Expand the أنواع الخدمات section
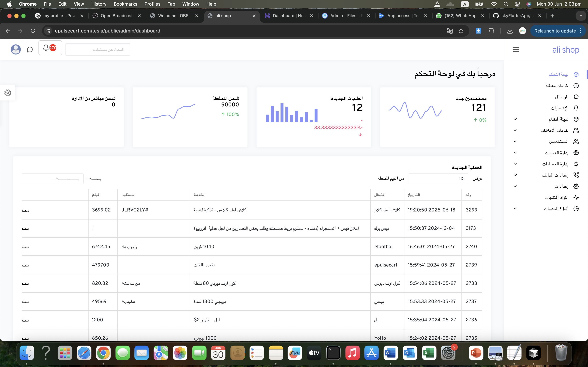This screenshot has width=588, height=367. [515, 208]
